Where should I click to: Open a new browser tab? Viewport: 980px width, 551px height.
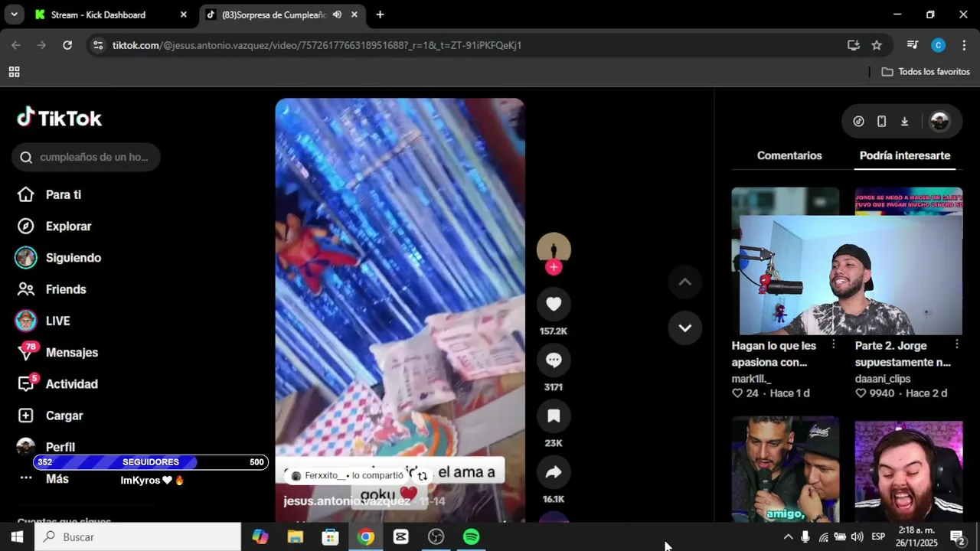tap(380, 15)
